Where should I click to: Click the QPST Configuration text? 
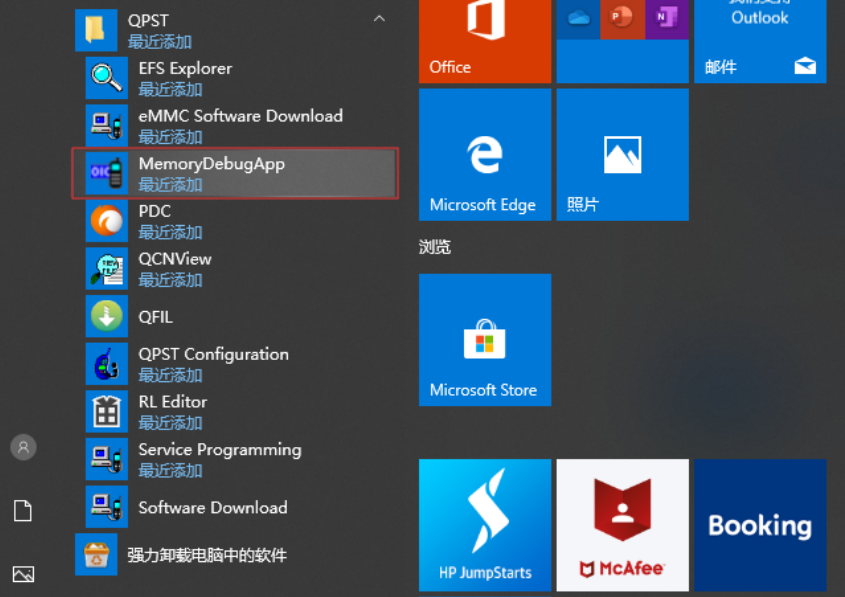click(213, 354)
